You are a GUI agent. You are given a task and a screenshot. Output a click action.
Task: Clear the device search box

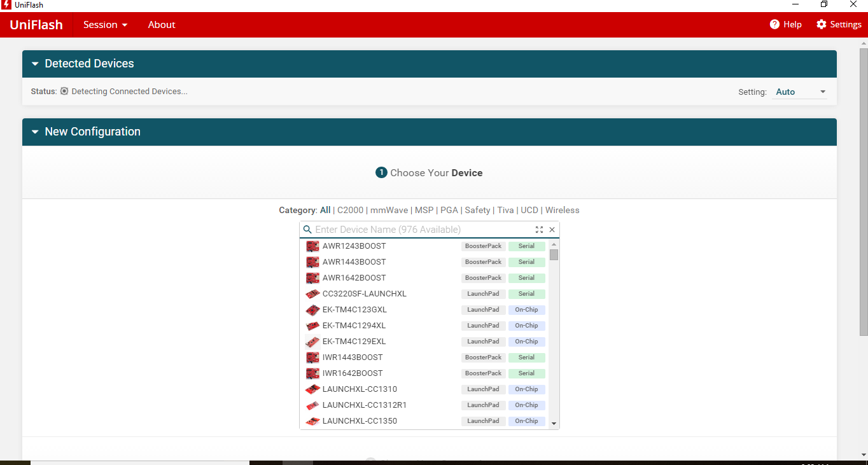[x=552, y=230]
